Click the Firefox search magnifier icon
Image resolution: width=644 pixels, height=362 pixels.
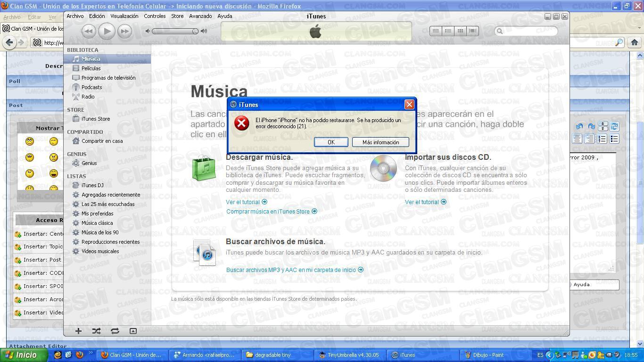(x=619, y=42)
